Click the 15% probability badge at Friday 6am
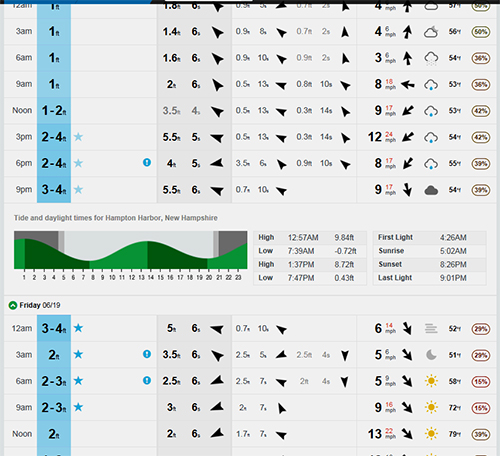Image resolution: width=500 pixels, height=456 pixels. click(x=481, y=381)
